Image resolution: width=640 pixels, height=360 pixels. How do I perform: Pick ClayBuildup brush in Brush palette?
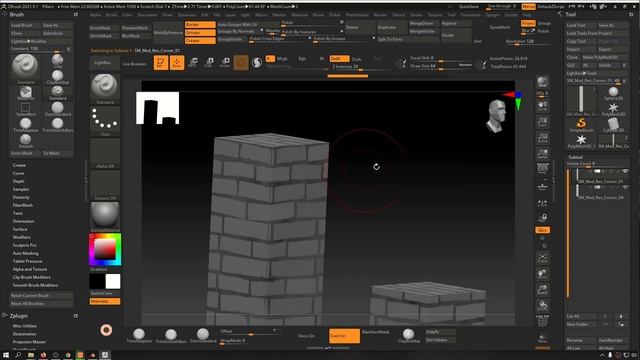(58, 77)
